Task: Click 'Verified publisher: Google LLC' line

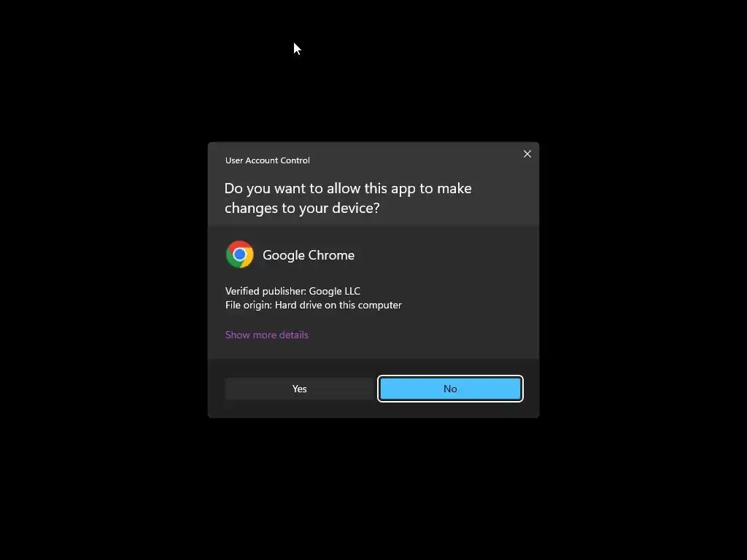Action: click(x=293, y=291)
